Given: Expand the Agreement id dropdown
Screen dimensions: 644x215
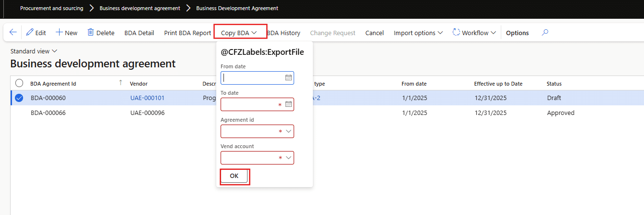Looking at the screenshot, I should (x=288, y=131).
